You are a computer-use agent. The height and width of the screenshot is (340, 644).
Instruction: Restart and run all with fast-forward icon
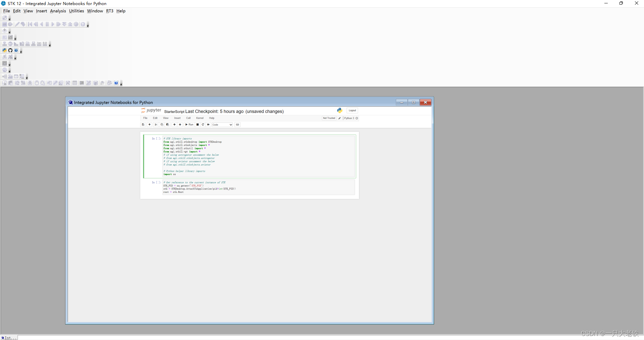pyautogui.click(x=208, y=125)
